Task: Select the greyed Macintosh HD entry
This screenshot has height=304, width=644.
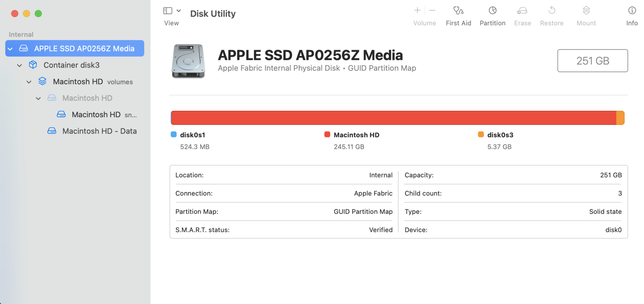Action: tap(75, 98)
